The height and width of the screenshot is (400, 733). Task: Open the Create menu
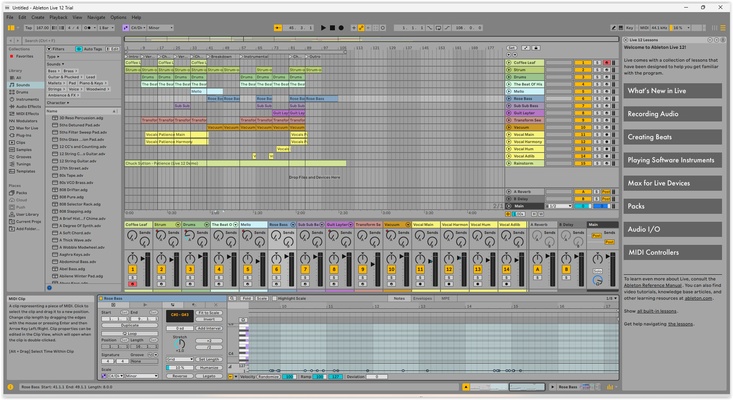tap(38, 17)
